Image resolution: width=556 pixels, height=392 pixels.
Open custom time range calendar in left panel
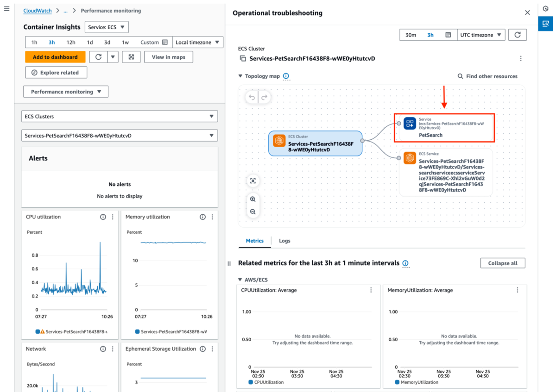pyautogui.click(x=165, y=42)
